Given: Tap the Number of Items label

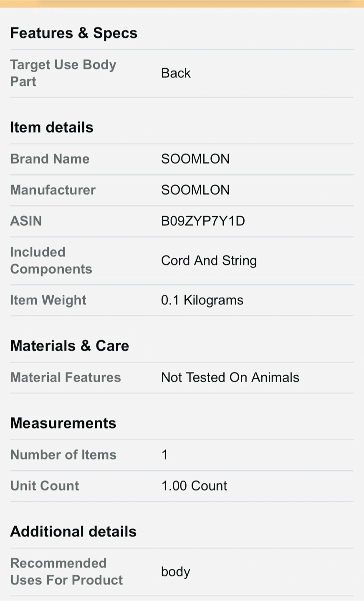Looking at the screenshot, I should click(63, 455).
